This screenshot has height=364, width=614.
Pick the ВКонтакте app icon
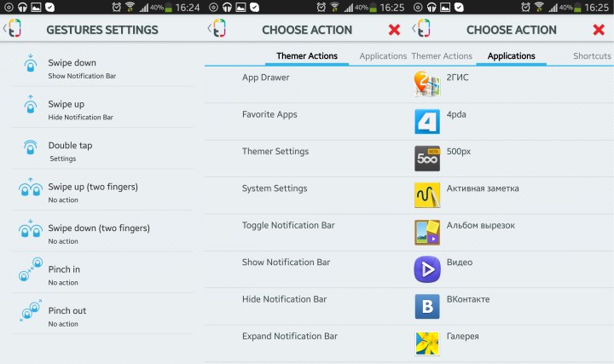[x=427, y=306]
